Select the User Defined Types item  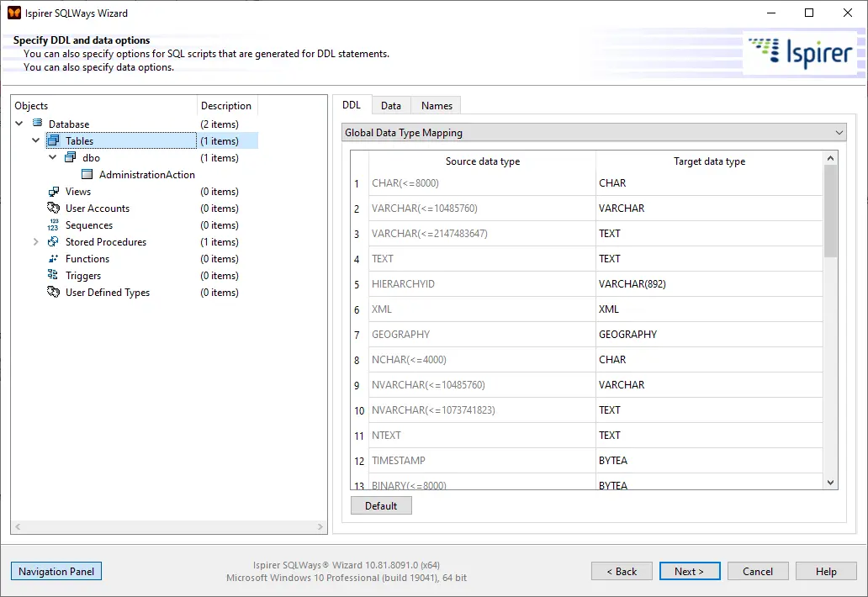coord(108,293)
